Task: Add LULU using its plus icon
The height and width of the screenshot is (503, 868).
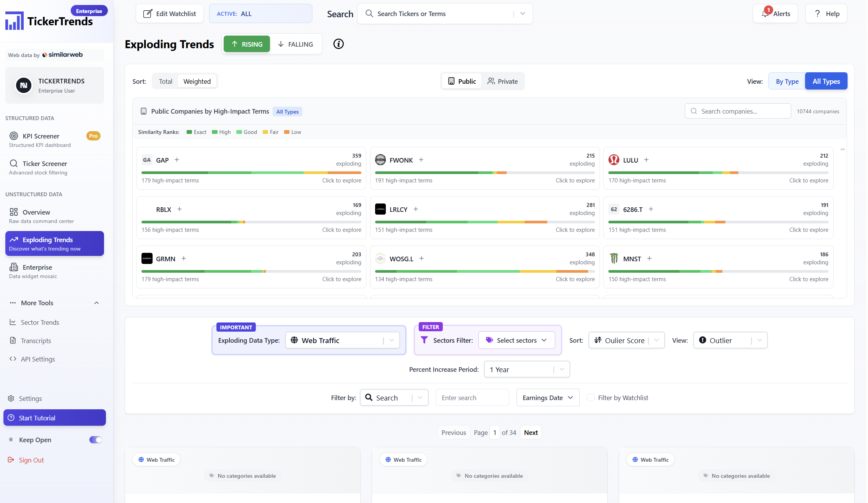Action: click(x=646, y=160)
